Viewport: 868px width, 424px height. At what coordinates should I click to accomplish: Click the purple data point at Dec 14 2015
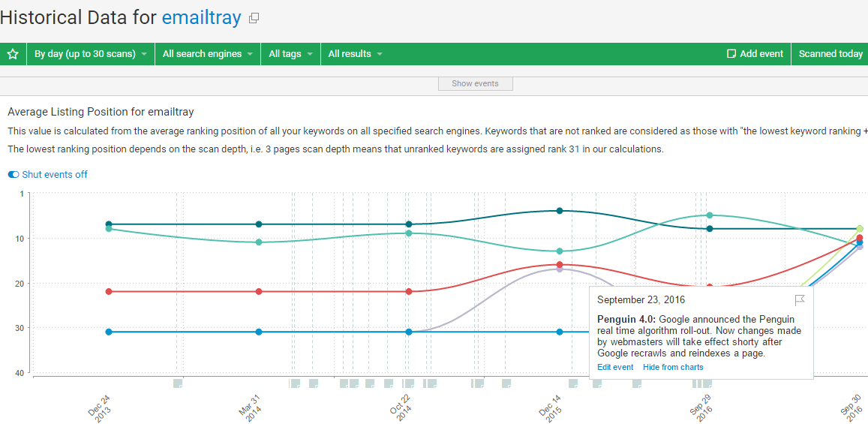[560, 269]
